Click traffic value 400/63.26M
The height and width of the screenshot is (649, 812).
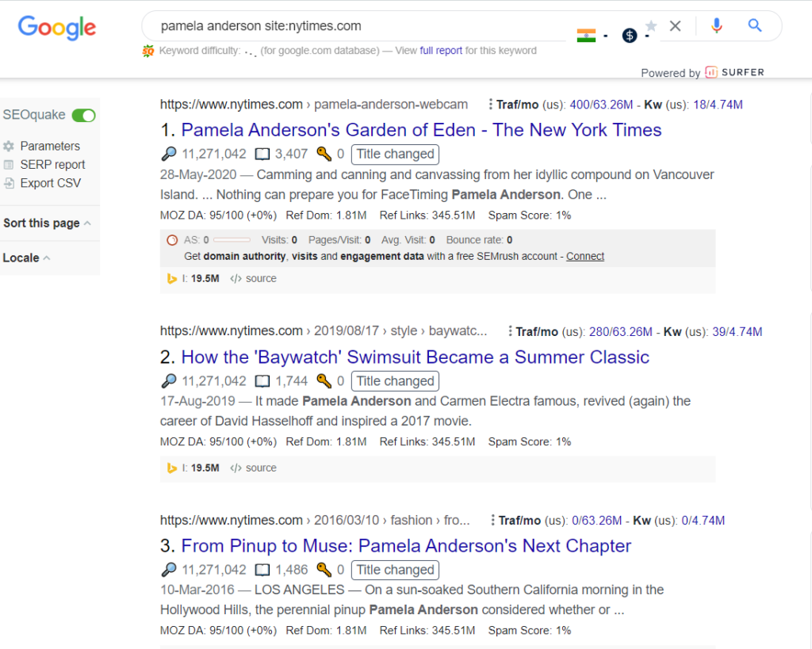pos(601,105)
